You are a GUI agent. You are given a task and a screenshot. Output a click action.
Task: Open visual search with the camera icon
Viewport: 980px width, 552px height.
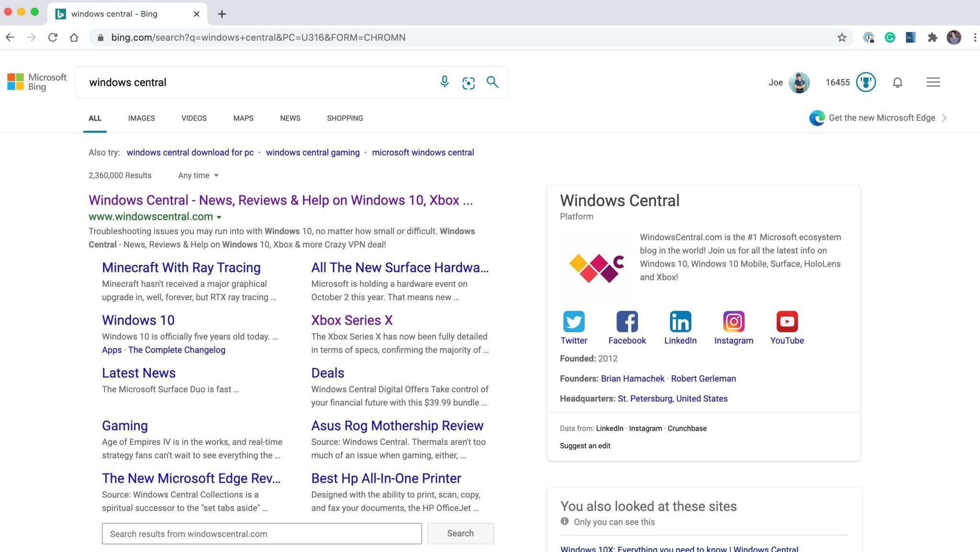tap(468, 82)
